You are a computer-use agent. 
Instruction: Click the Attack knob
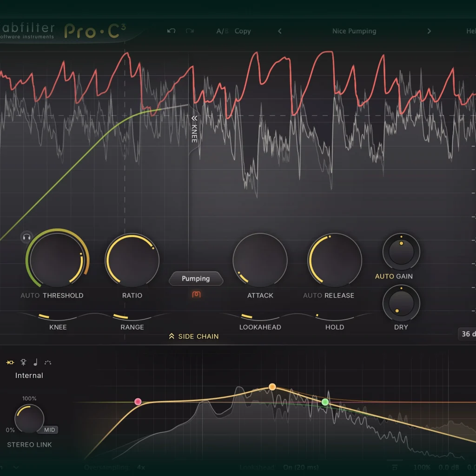[x=260, y=260]
